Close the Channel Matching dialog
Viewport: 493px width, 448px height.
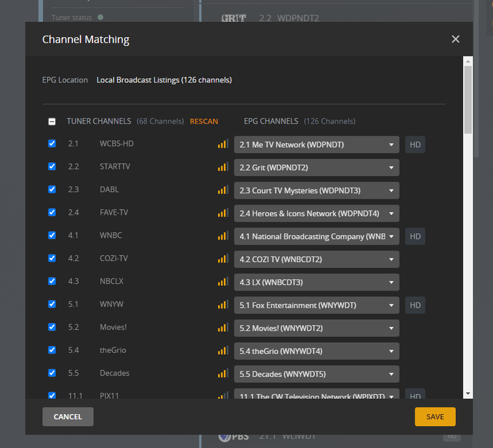coord(455,39)
